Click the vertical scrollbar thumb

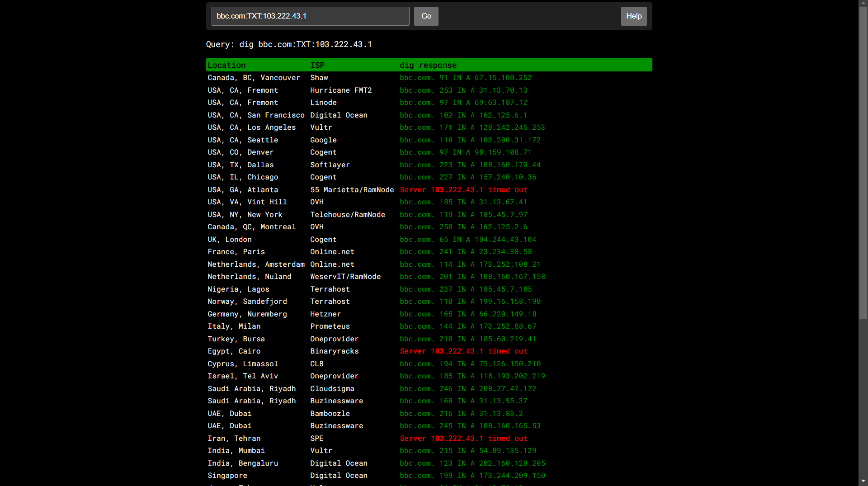[x=863, y=163]
